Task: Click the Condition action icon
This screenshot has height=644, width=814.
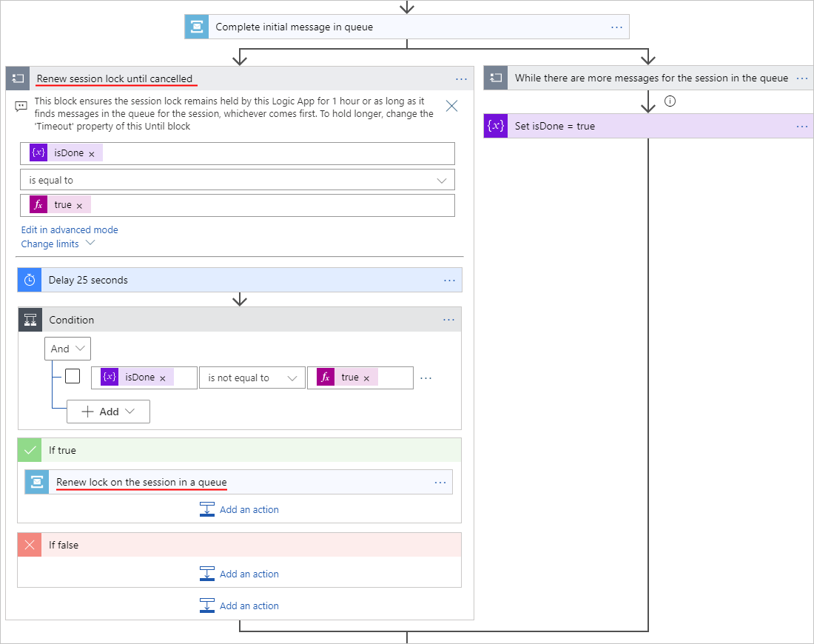Action: point(30,320)
